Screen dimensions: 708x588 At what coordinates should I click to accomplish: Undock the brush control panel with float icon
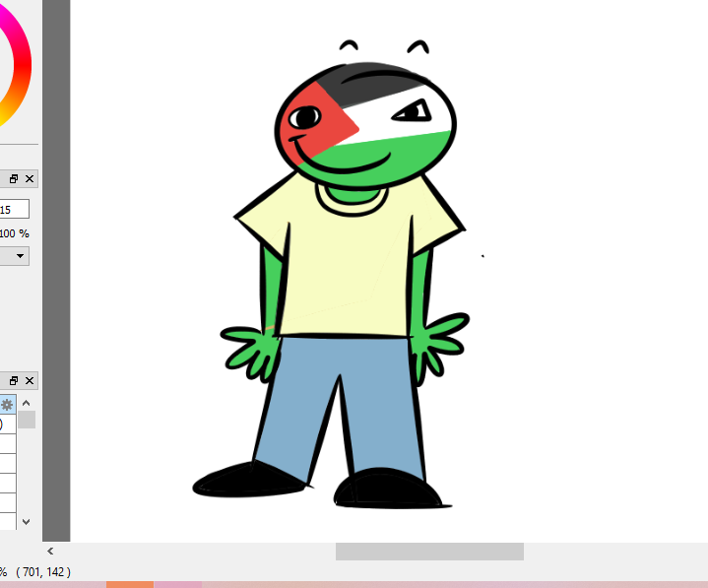[x=14, y=179]
